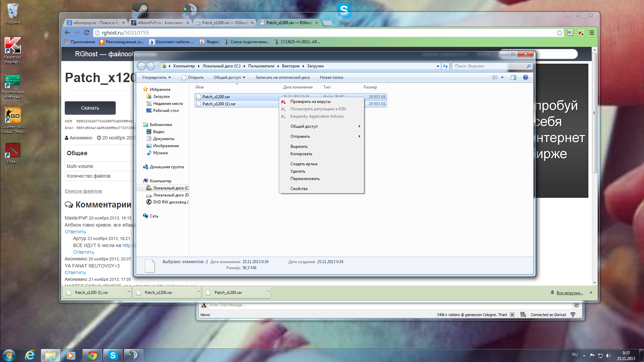Select Локальный диск (D) in the navigation tree

pos(170,195)
